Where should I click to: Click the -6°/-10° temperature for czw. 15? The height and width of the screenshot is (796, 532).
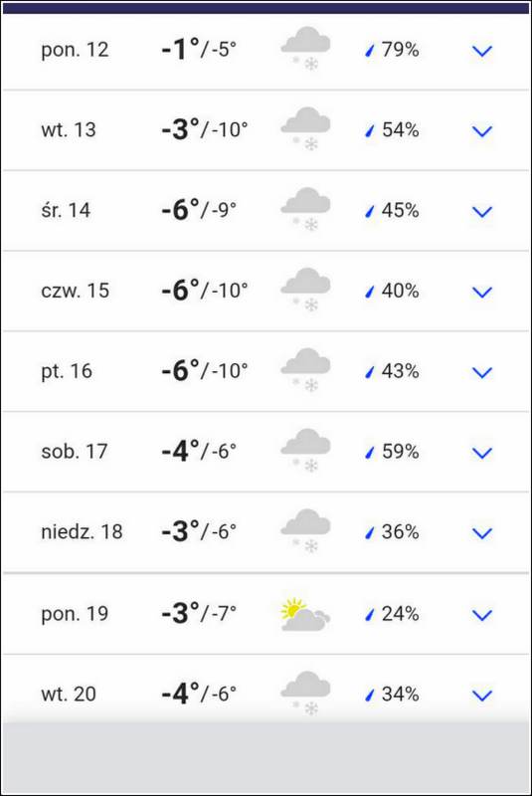[x=205, y=291]
